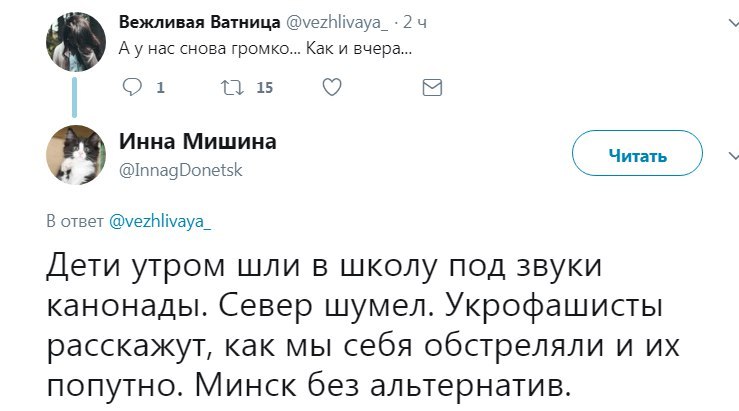Send via the envelope message icon
The height and width of the screenshot is (411, 739).
coord(432,88)
